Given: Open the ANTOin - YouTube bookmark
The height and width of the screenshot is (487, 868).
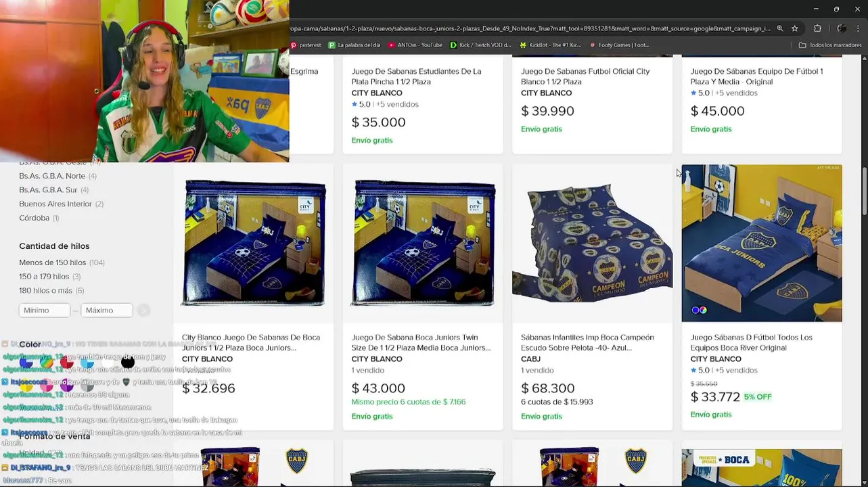Looking at the screenshot, I should [x=415, y=45].
